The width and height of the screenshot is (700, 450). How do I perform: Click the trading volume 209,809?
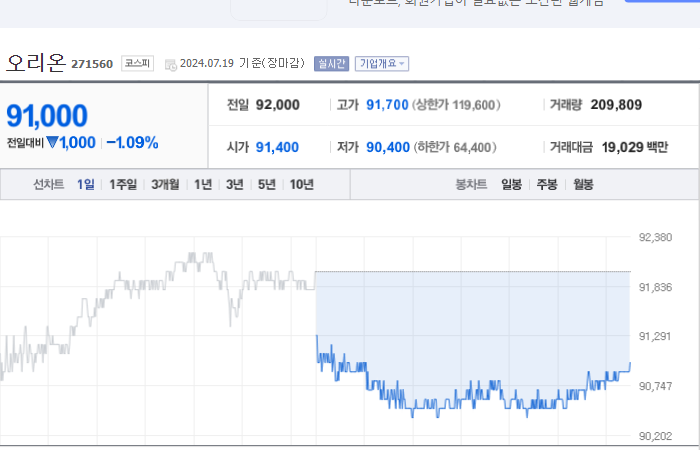[x=616, y=105]
